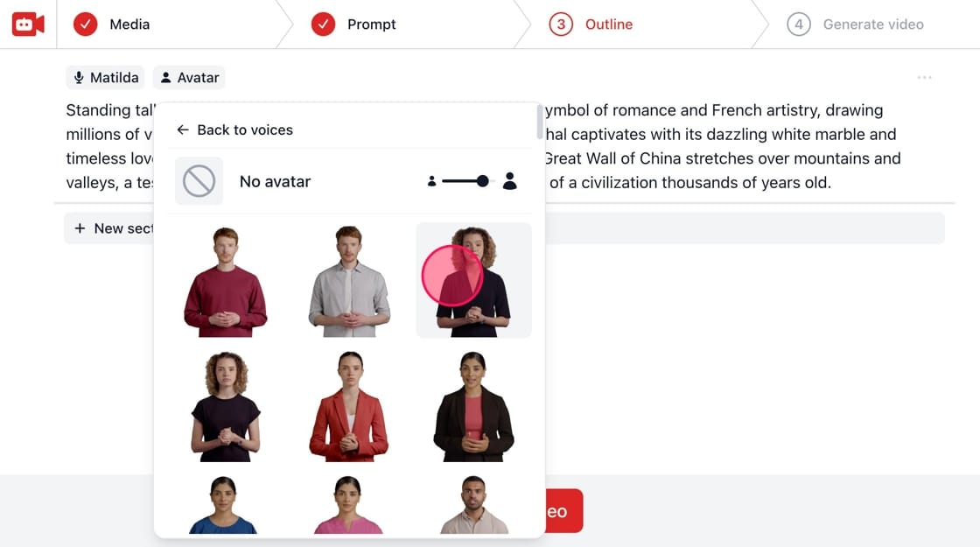The height and width of the screenshot is (547, 980).
Task: Click the Outline step number 3 icon
Action: pos(561,25)
